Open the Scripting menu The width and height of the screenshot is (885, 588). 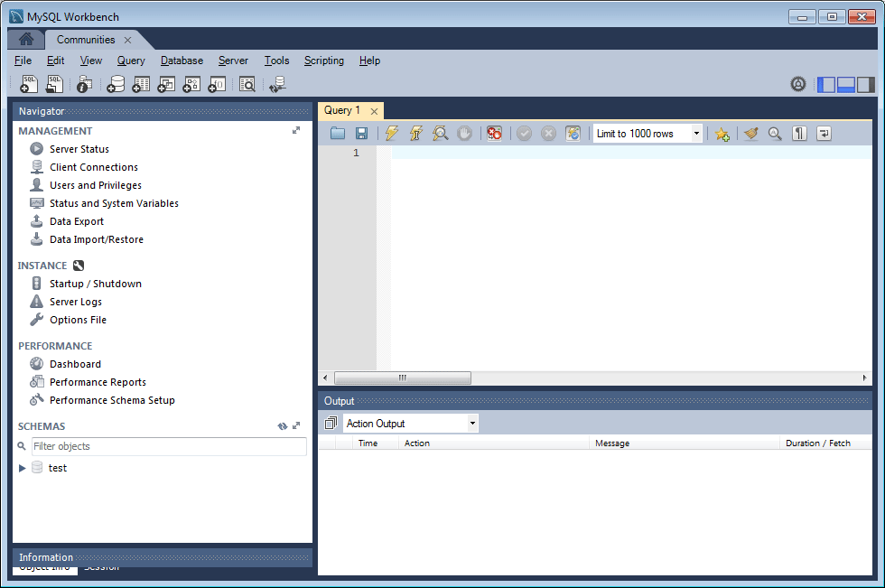(324, 61)
